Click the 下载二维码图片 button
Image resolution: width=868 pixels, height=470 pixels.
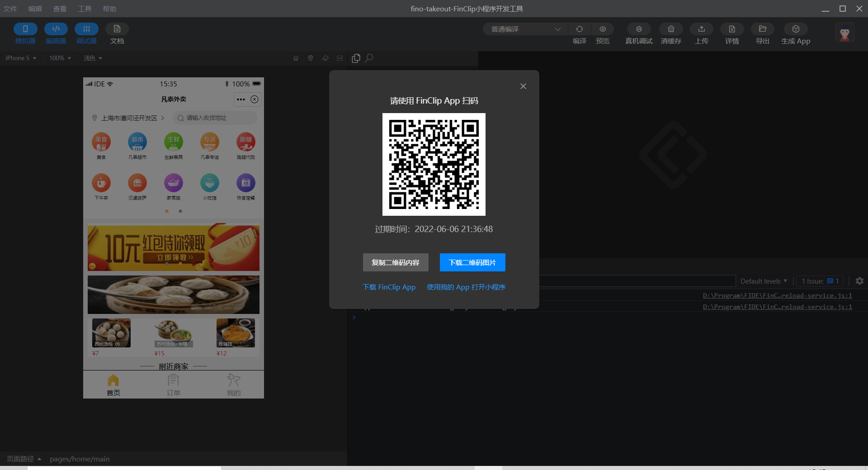472,262
